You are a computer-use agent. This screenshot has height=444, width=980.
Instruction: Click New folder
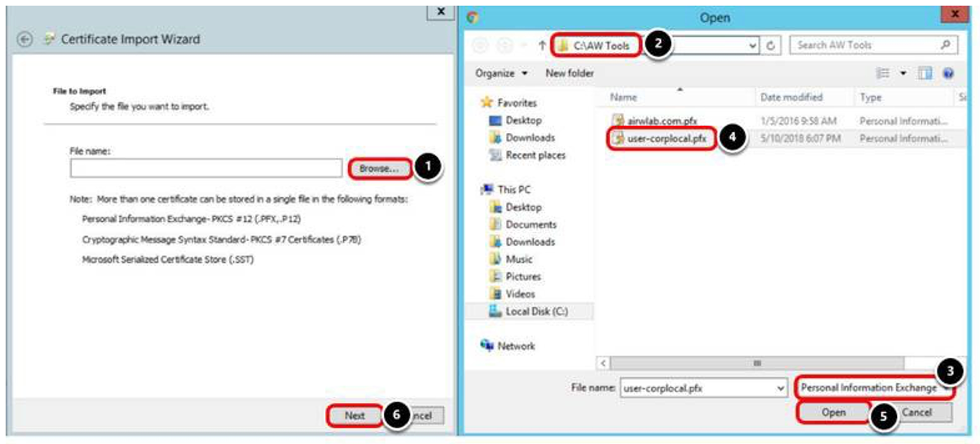569,73
